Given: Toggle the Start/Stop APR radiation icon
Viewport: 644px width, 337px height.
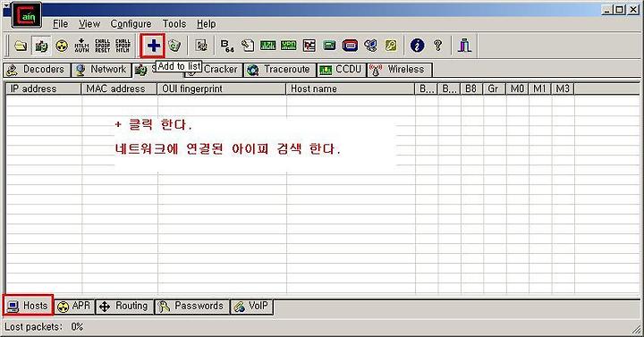Looking at the screenshot, I should click(62, 46).
